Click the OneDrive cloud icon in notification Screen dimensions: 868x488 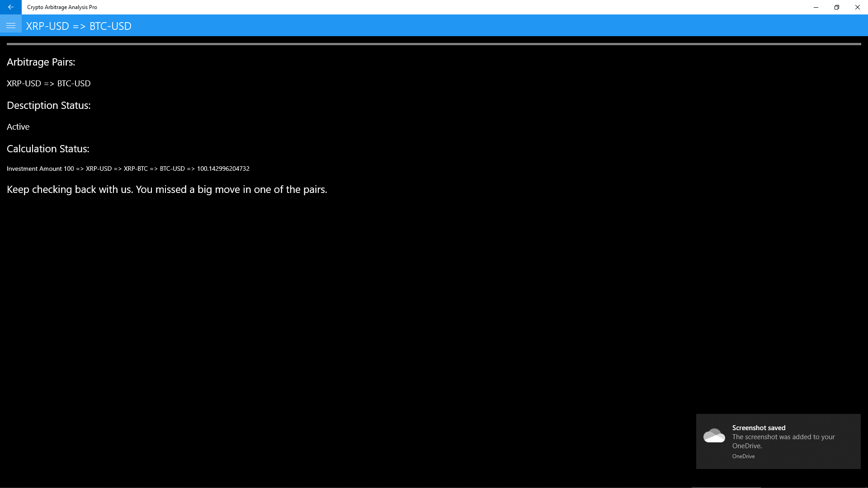(714, 436)
